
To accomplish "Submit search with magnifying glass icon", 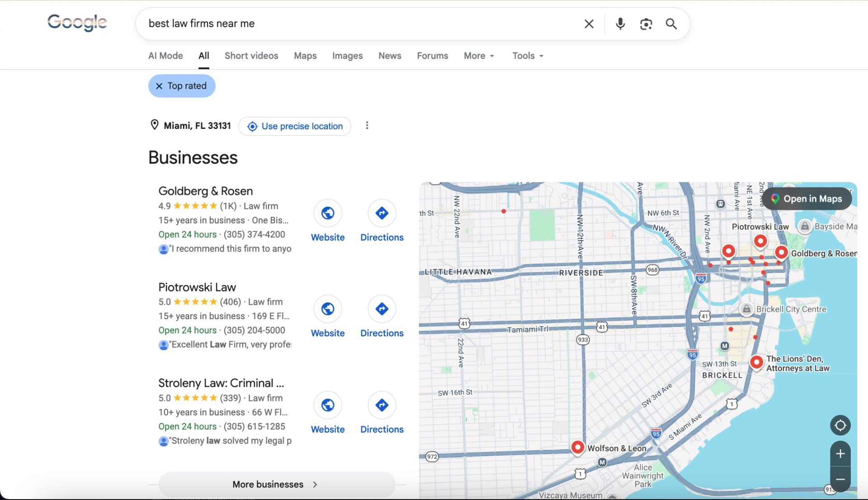I will (671, 24).
